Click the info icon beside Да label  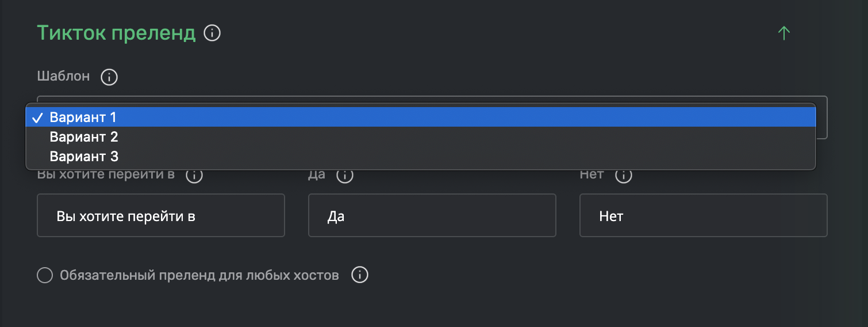pos(344,176)
